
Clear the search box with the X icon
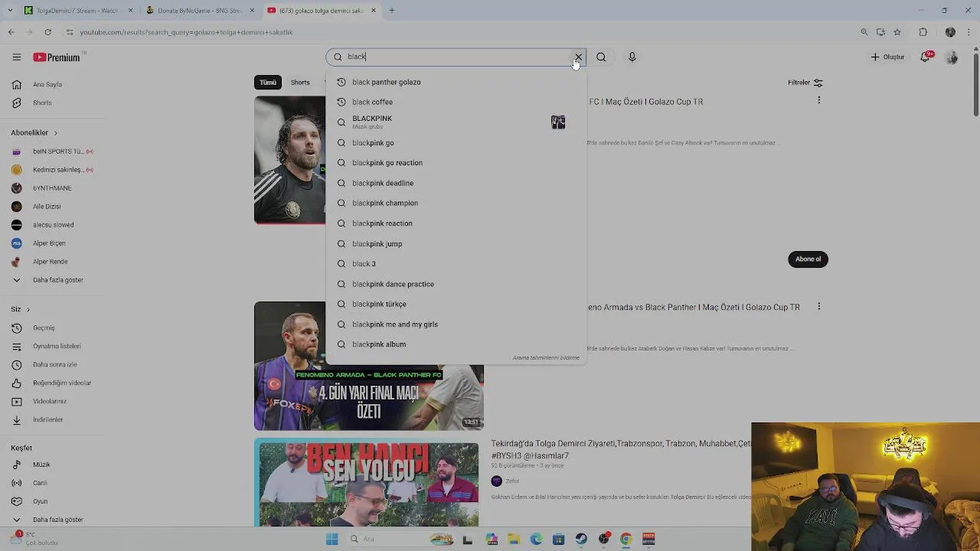coord(578,57)
